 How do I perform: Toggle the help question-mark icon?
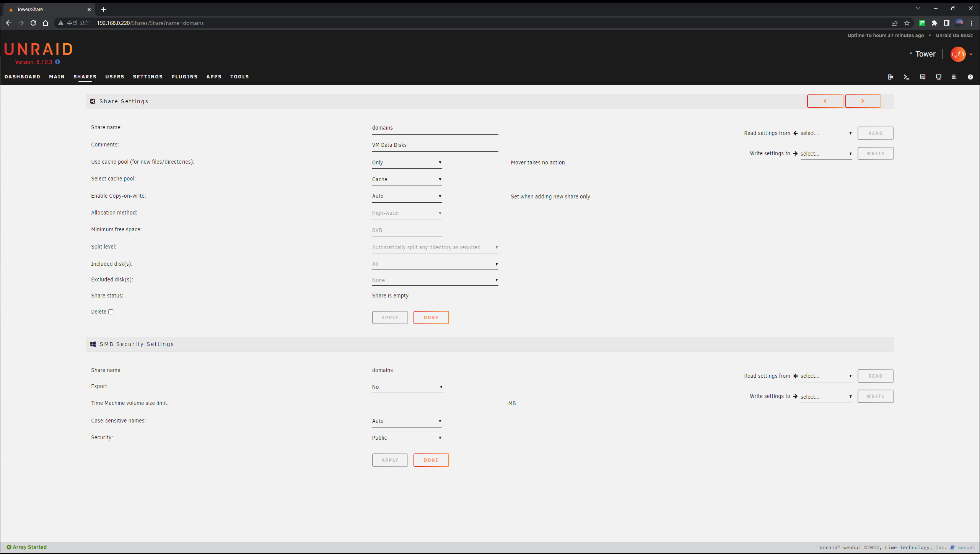(970, 77)
